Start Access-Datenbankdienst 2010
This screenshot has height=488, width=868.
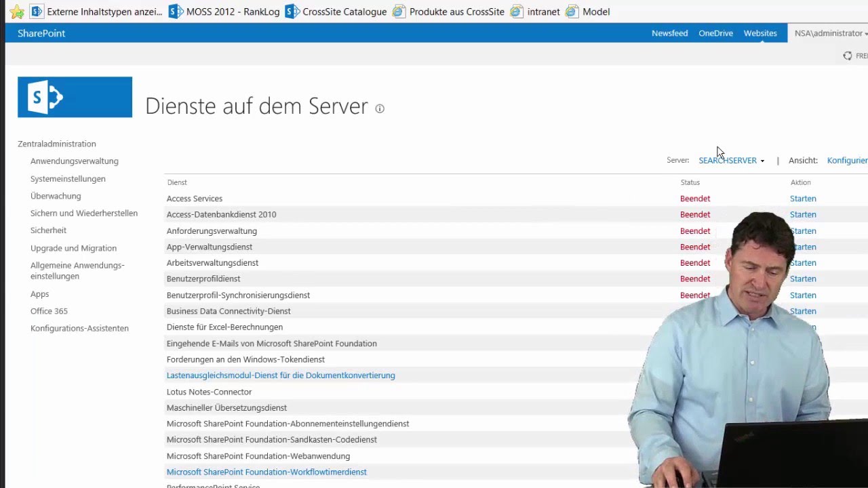click(803, 214)
